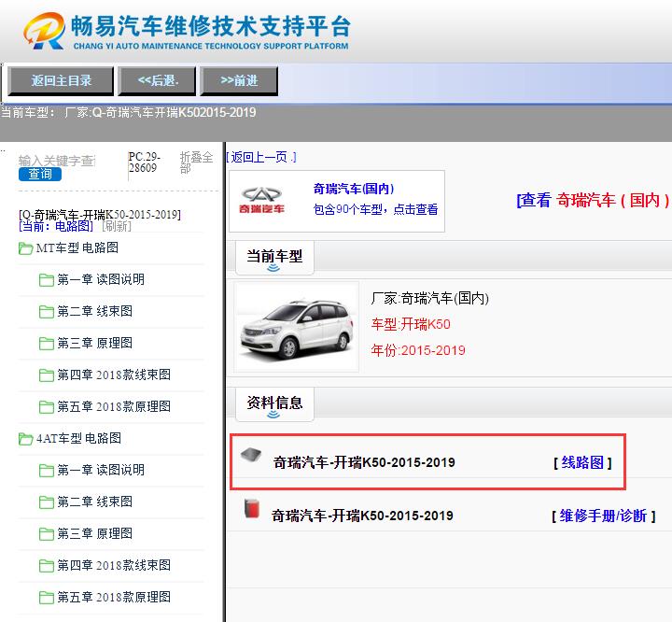Click folder icon of MT车型 电路图
672x622 pixels.
coord(25,248)
